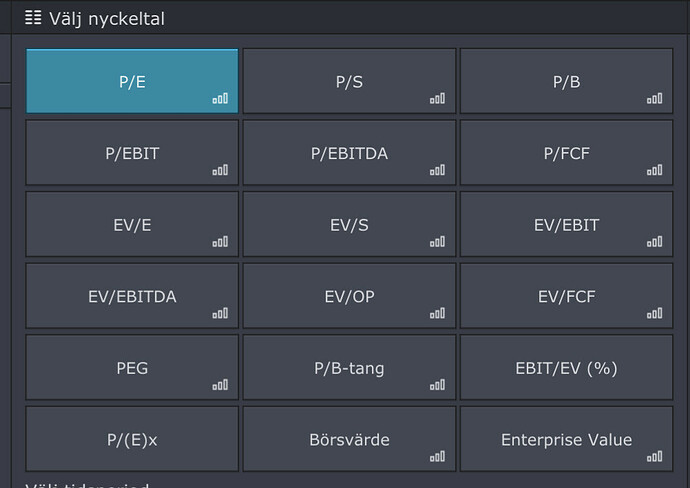Open chart icon on the P/EBITDA tile
This screenshot has height=488, width=690.
point(437,170)
